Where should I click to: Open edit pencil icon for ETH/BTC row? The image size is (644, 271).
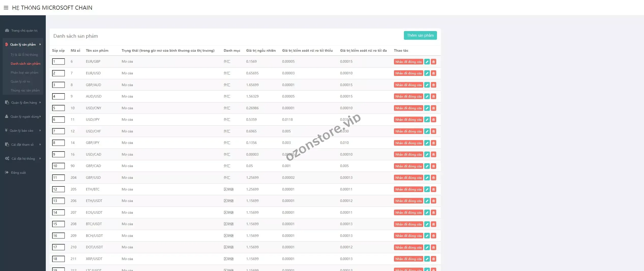click(427, 189)
